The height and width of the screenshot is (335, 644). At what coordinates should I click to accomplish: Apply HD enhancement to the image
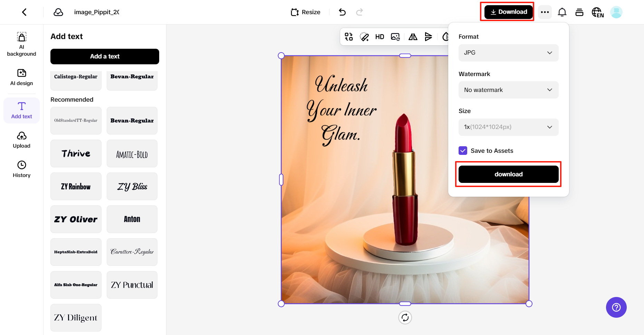click(379, 37)
